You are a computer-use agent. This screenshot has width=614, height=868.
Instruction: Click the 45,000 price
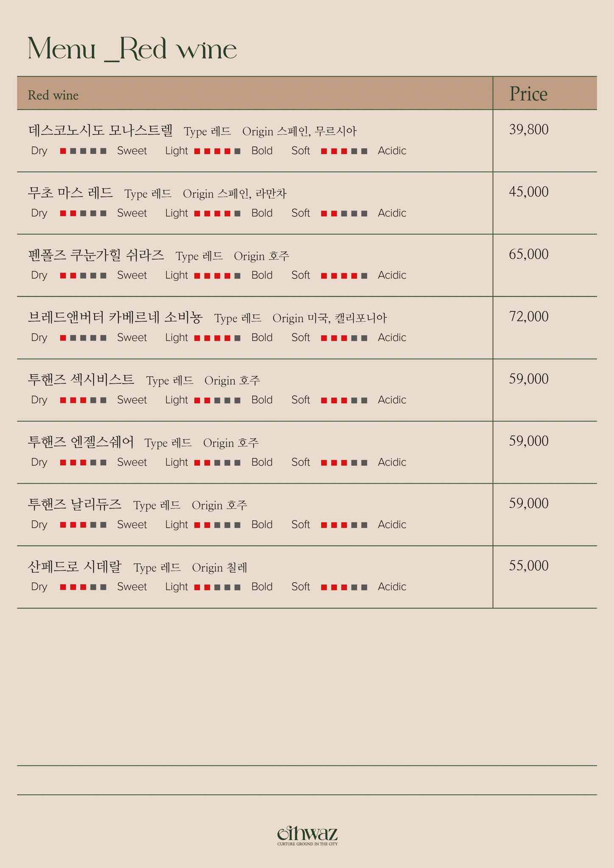[x=528, y=192]
